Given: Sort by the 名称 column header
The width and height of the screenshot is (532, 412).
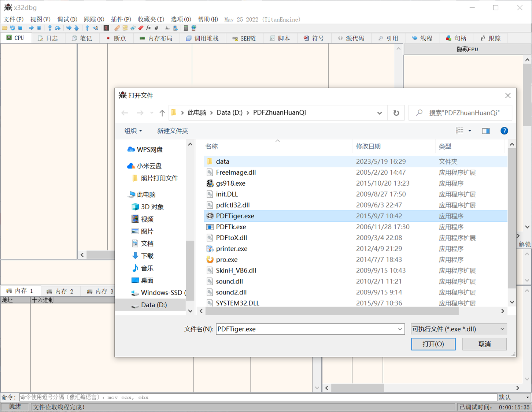Looking at the screenshot, I should (x=278, y=146).
